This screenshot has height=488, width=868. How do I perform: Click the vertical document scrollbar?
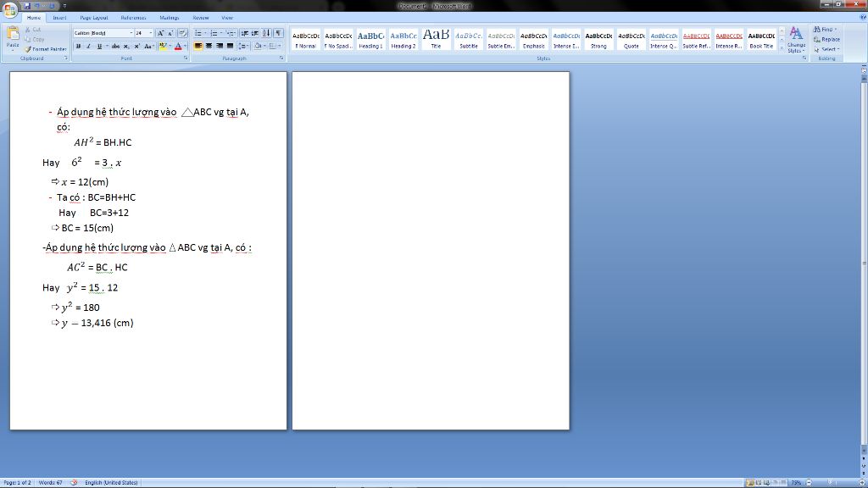[864, 263]
